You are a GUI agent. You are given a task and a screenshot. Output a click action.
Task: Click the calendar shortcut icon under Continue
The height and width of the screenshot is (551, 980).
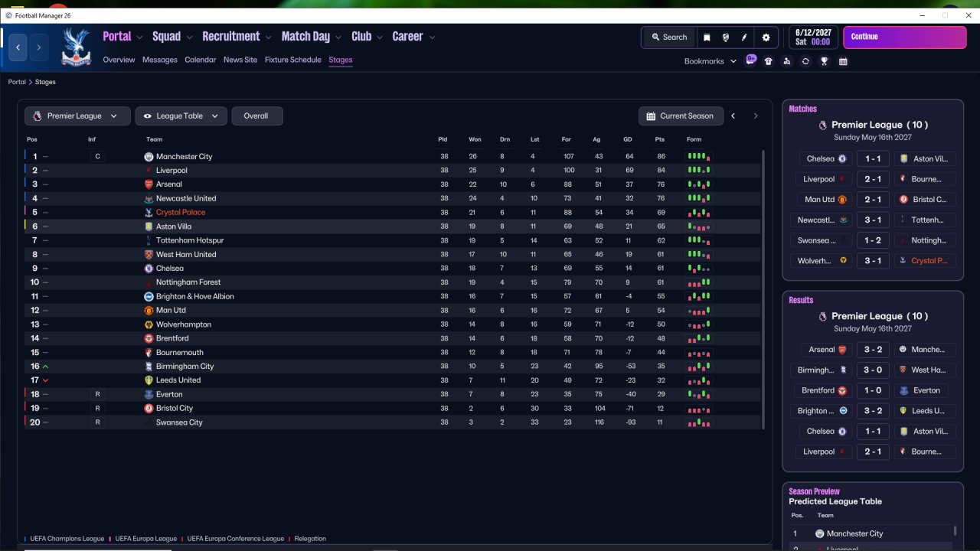(x=843, y=61)
